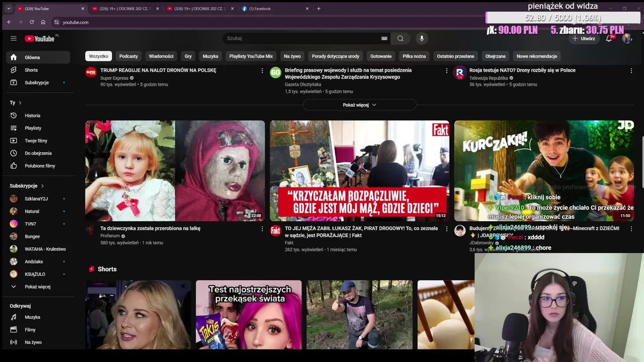644x362 pixels.
Task: Open options for Briefing prasowy video
Action: click(x=446, y=71)
